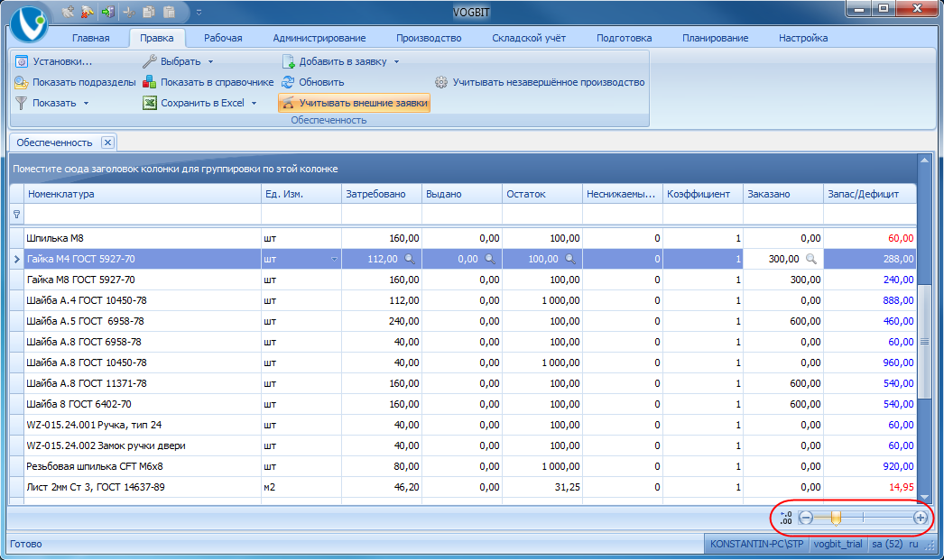This screenshot has height=560, width=944.
Task: Select the row Лист 2мм Ст 3, ГОСТ 14637-89
Action: pos(463,487)
